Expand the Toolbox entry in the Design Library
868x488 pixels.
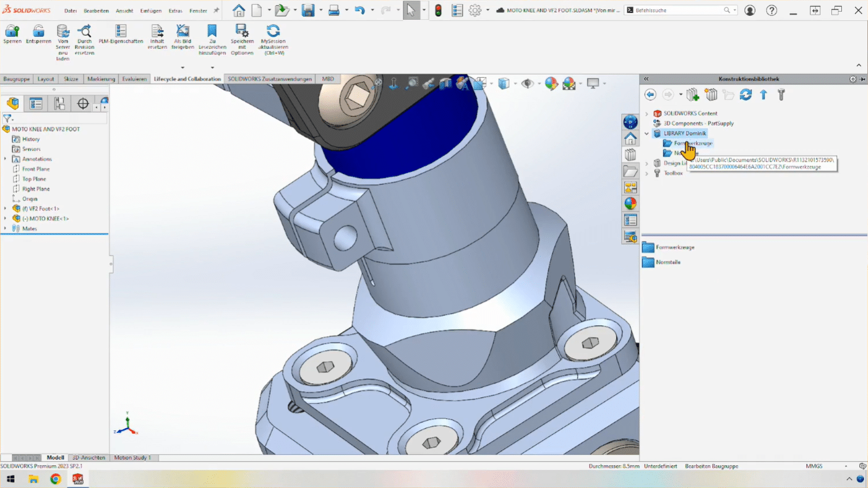(x=647, y=173)
